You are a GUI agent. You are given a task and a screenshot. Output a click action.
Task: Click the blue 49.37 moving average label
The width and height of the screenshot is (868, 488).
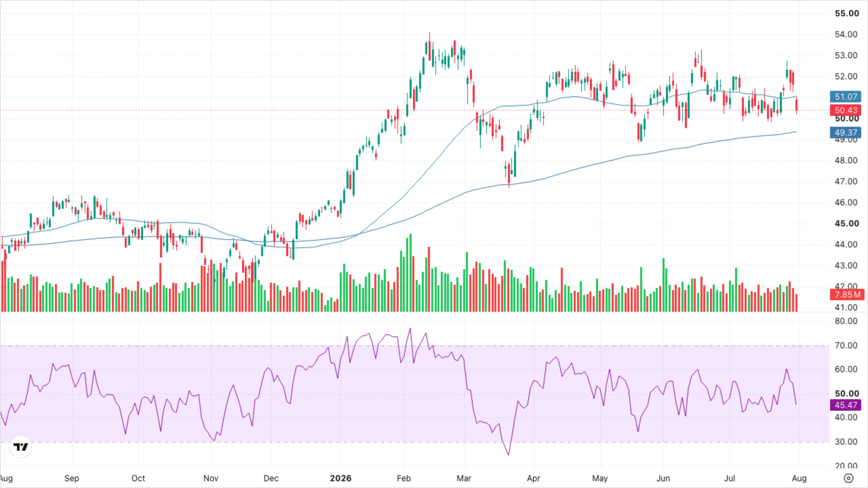[846, 133]
